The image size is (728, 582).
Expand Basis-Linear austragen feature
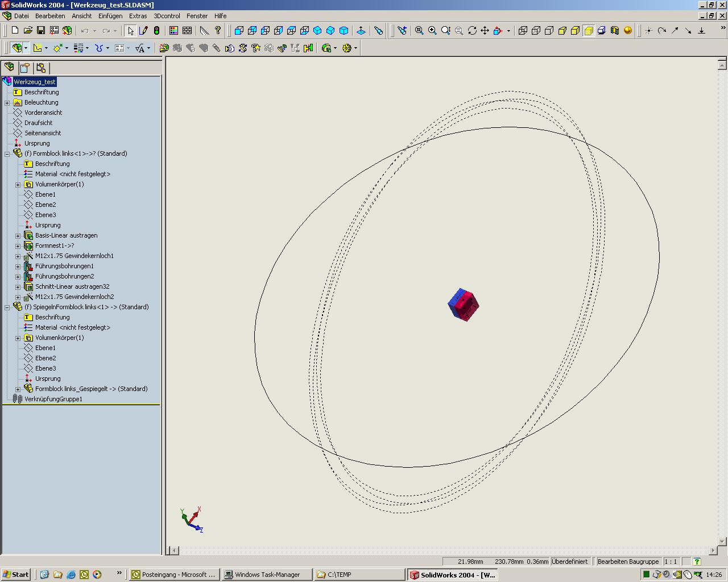(x=18, y=236)
